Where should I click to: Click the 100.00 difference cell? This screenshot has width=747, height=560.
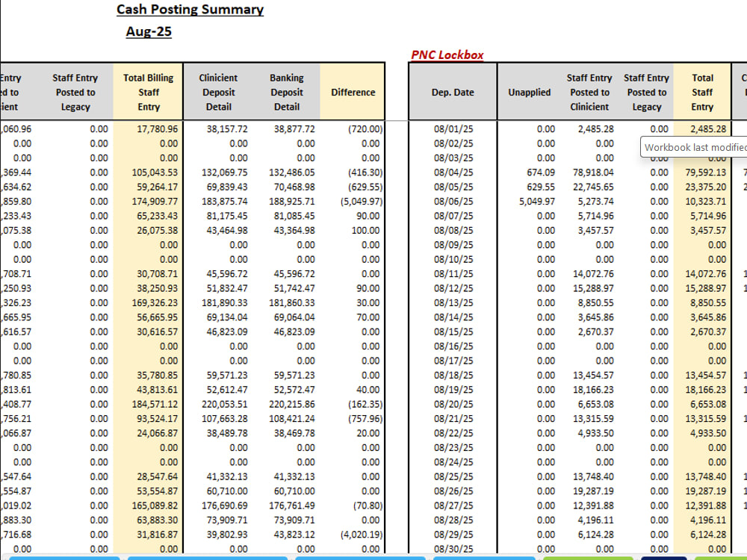click(x=365, y=231)
